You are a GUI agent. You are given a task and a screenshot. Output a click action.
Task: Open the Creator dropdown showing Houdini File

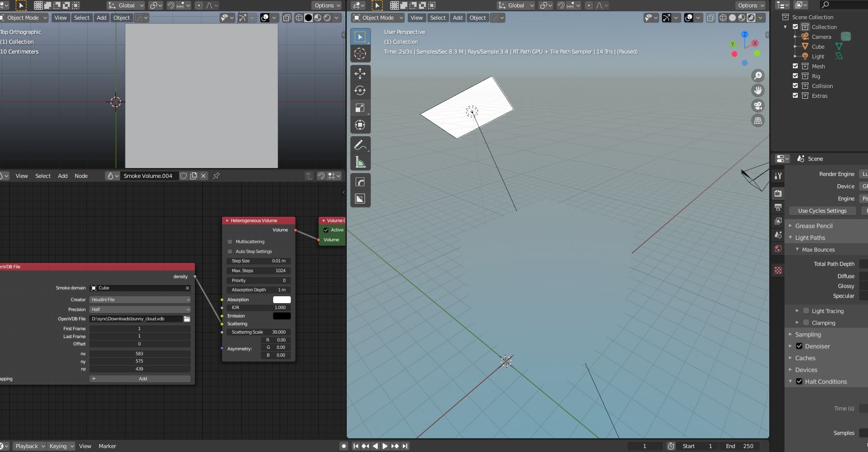point(140,300)
